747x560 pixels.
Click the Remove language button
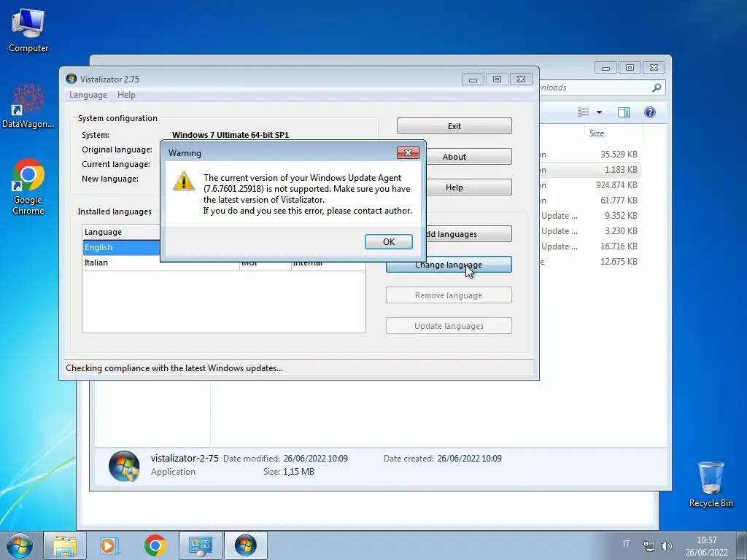coord(449,295)
